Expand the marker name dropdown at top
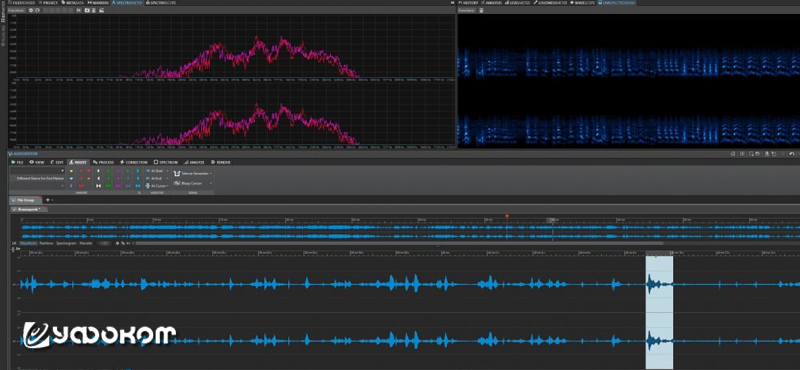800x370 pixels. click(x=62, y=170)
